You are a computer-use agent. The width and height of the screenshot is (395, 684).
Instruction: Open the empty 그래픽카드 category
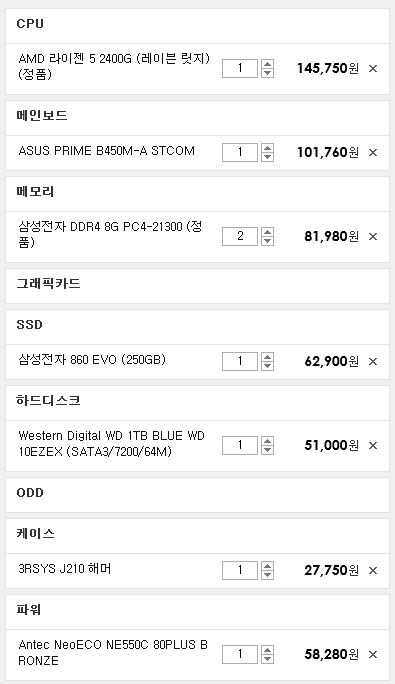[x=197, y=285]
